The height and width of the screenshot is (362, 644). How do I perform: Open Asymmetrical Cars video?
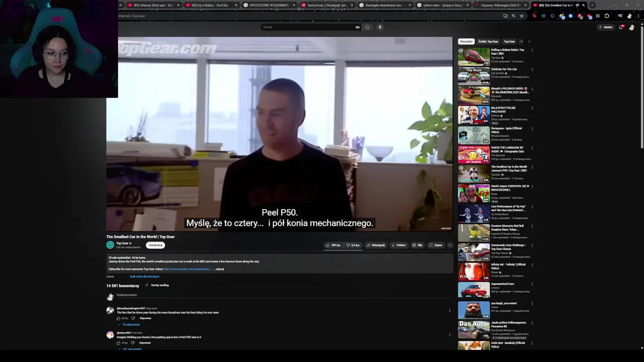473,291
